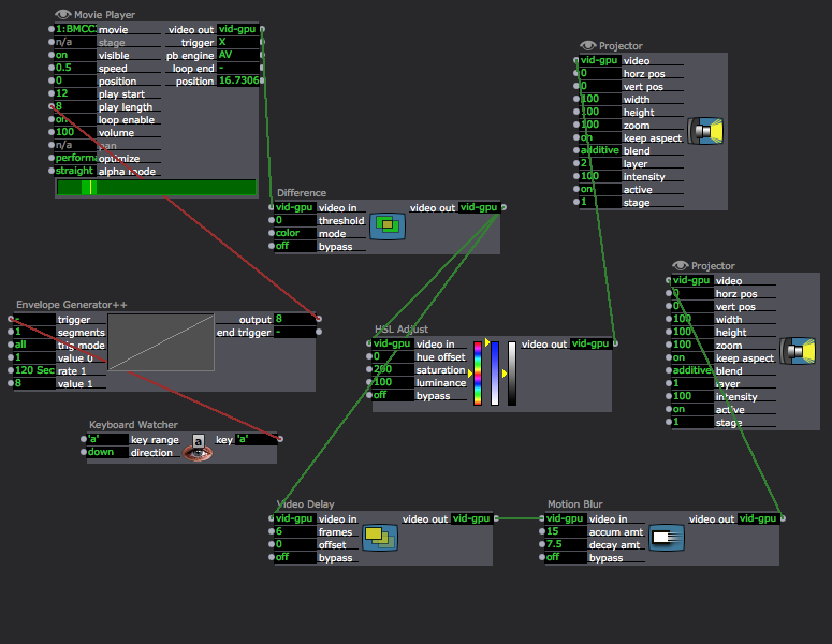The height and width of the screenshot is (644, 832).
Task: Open the Keyboard Watcher direction value
Action: point(107,452)
